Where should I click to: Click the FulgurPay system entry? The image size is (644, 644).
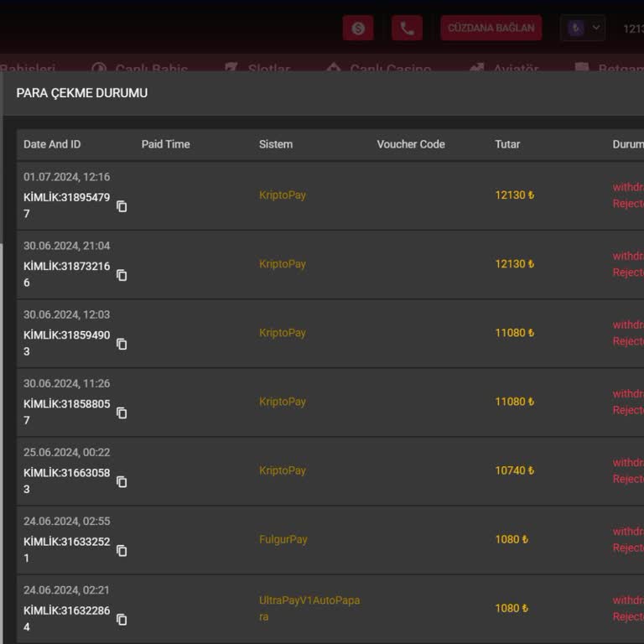tap(283, 539)
